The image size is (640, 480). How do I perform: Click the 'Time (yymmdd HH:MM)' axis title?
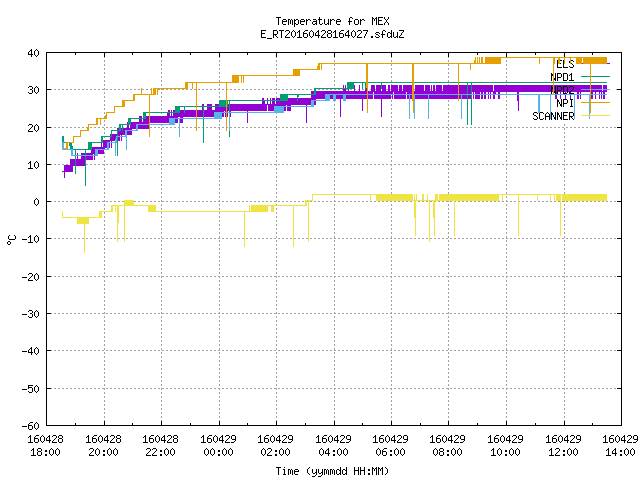point(332,471)
